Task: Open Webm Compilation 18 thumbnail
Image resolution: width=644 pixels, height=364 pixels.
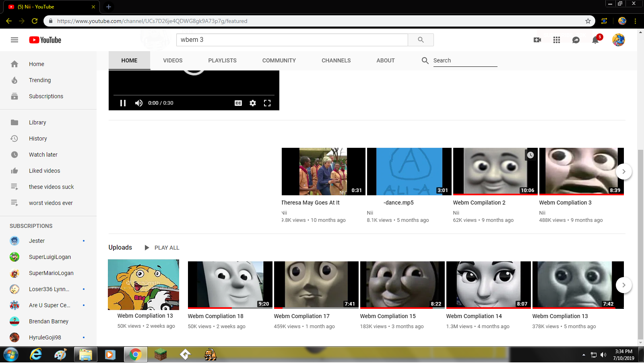Action: click(230, 285)
